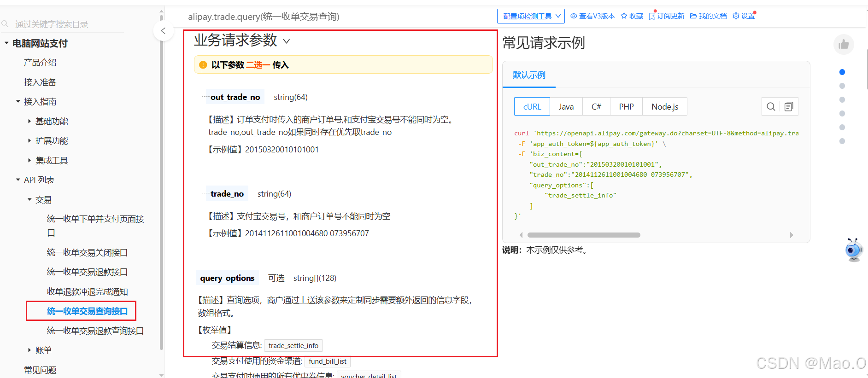868x378 pixels.
Task: Click the trade_no parameter name
Action: (x=227, y=194)
